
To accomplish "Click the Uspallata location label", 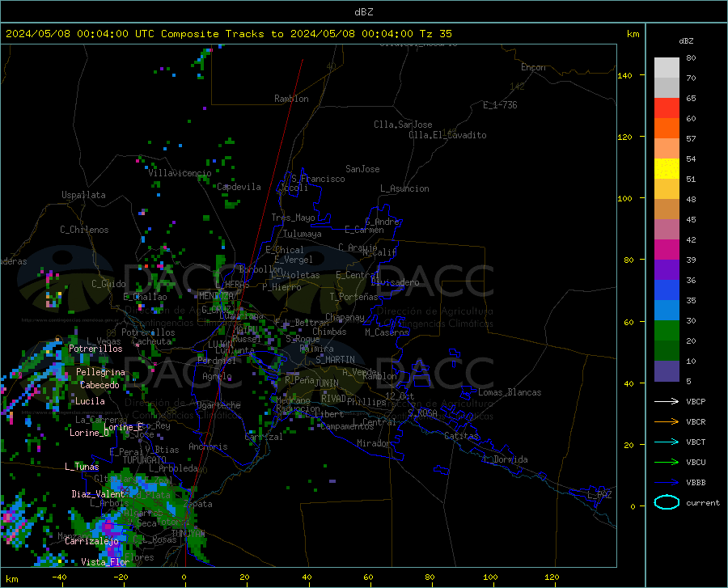I will [83, 195].
